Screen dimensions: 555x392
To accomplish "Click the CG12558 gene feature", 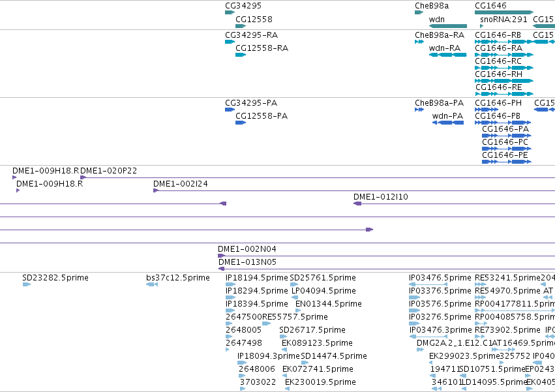I will (x=241, y=26).
